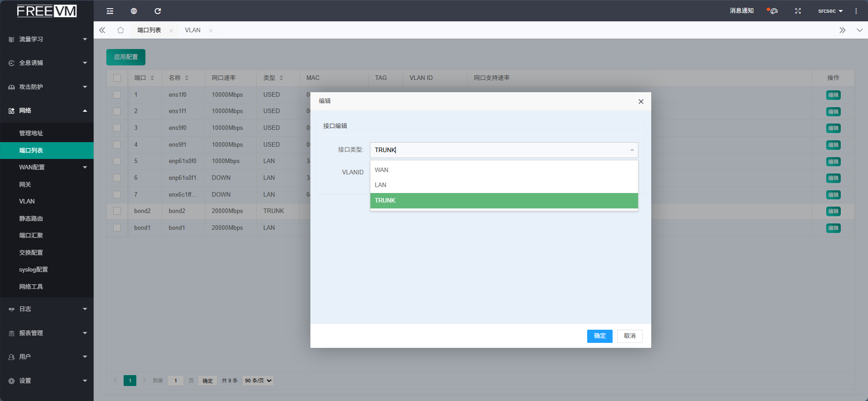The height and width of the screenshot is (401, 868).
Task: Enter fullscreen using the expand icon
Action: [x=798, y=11]
